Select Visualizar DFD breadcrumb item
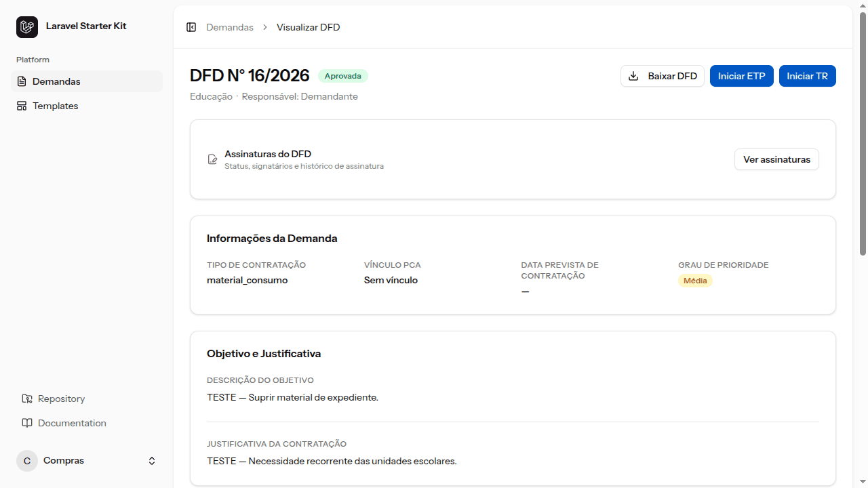Viewport: 868px width, 488px height. [x=309, y=27]
